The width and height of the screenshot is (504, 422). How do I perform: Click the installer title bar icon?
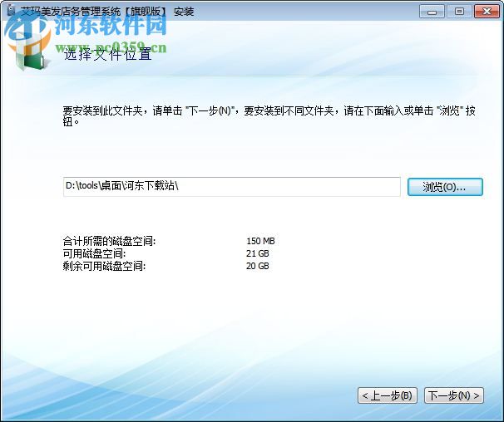12,11
